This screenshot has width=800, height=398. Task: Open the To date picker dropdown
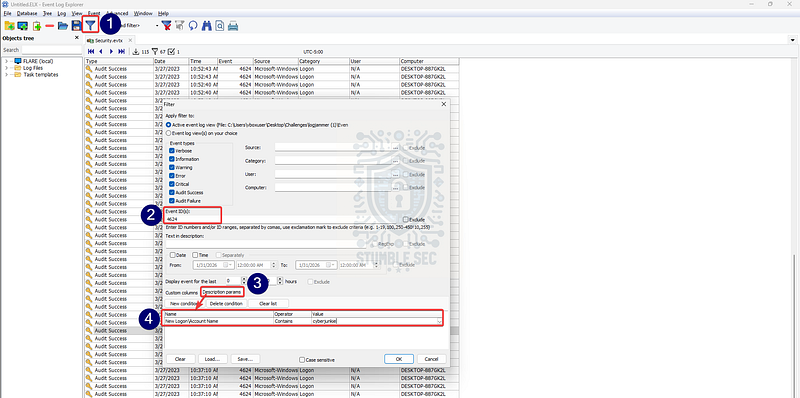pos(333,265)
